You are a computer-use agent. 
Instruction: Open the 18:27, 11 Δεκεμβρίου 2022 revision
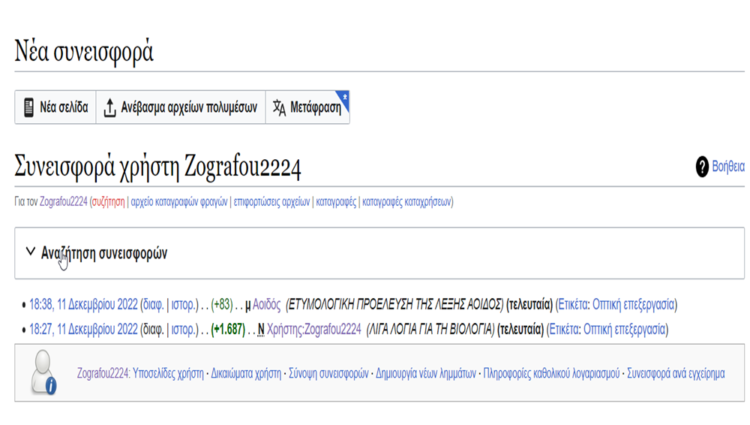pyautogui.click(x=83, y=329)
